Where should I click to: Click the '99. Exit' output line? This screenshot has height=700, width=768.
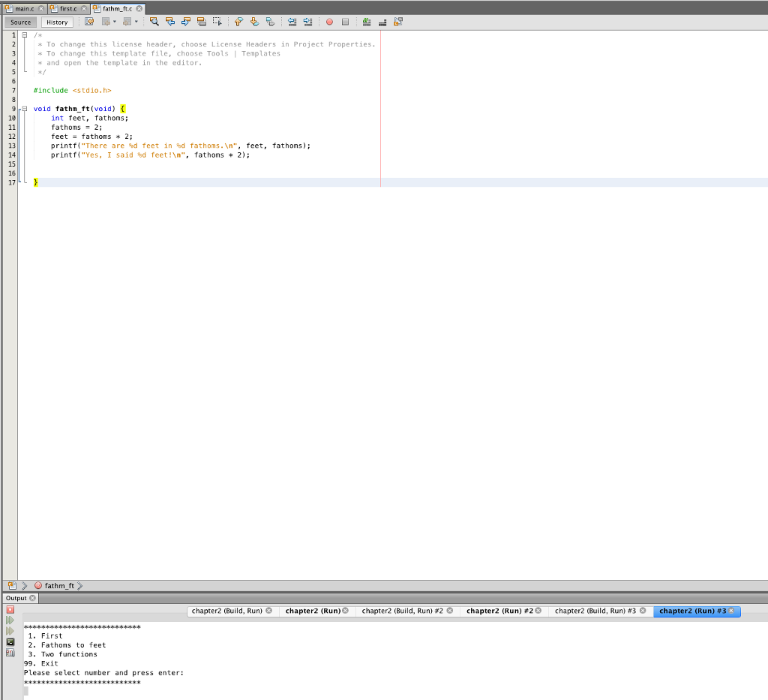41,664
